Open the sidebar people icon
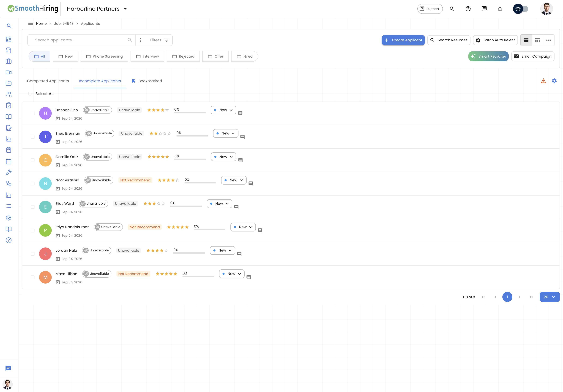 click(9, 94)
